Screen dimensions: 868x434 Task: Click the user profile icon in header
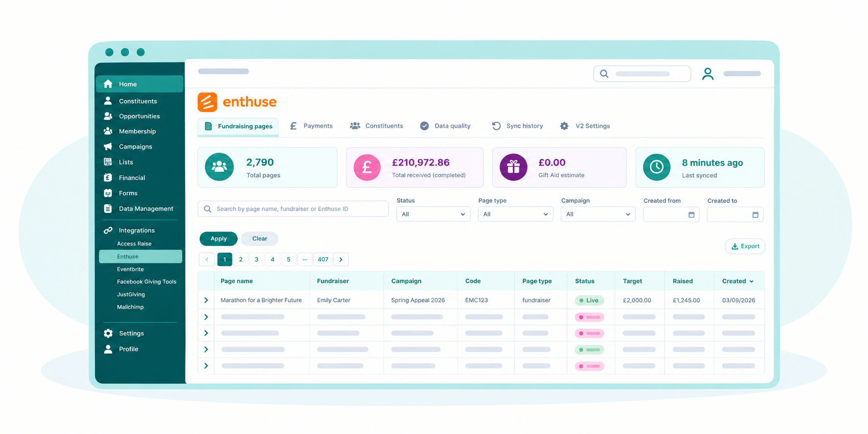(x=708, y=74)
